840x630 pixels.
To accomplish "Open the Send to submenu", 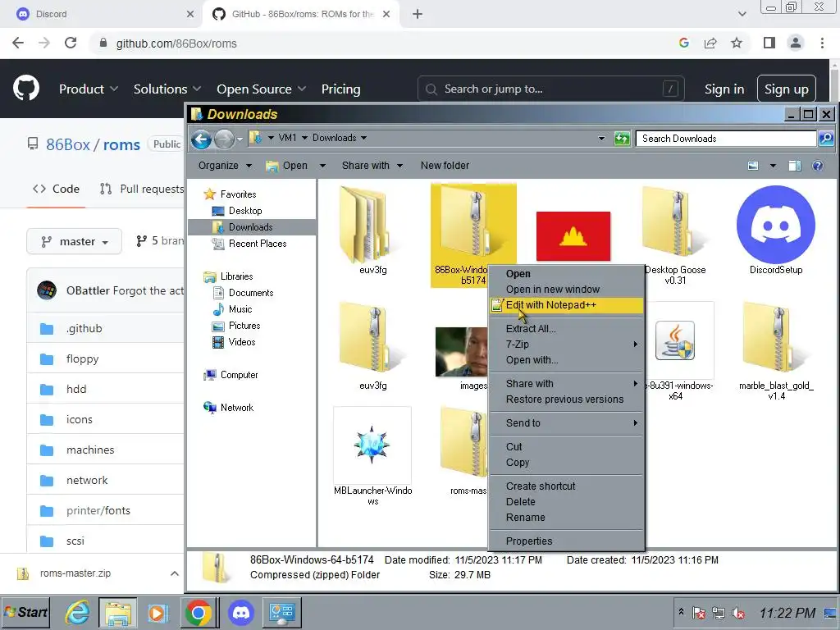I will click(566, 423).
